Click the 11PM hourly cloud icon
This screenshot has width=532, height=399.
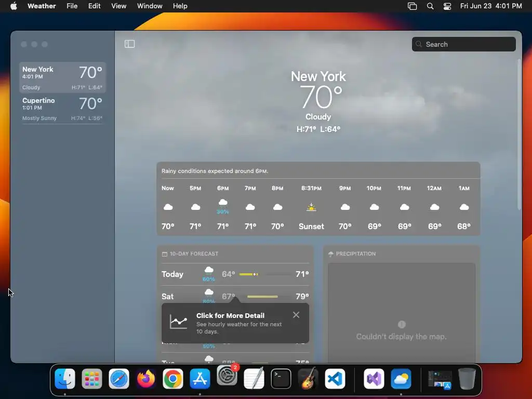pos(404,207)
